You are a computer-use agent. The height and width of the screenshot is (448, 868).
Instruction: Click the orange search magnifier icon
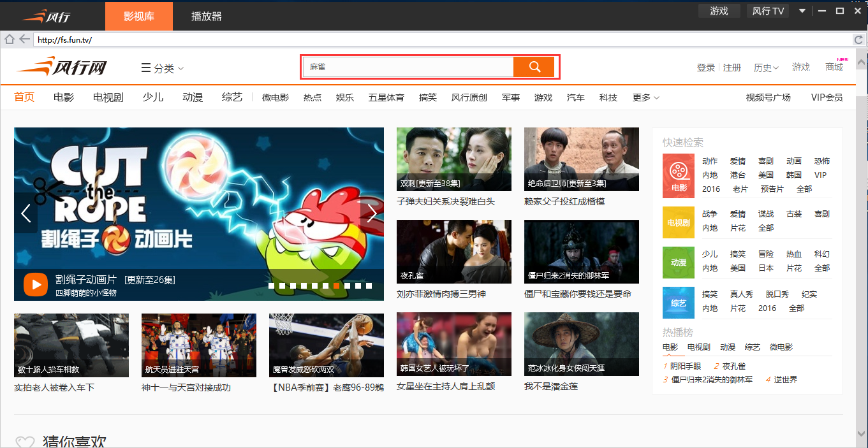[534, 66]
